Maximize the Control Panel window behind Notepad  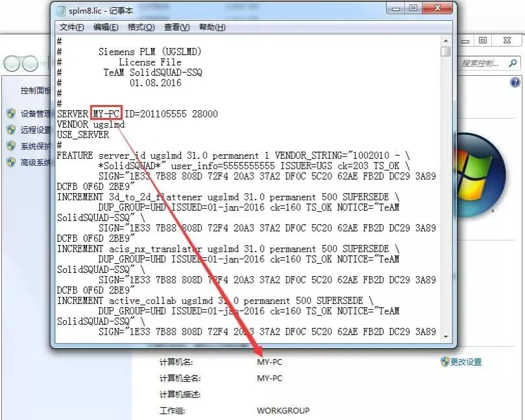pyautogui.click(x=482, y=41)
